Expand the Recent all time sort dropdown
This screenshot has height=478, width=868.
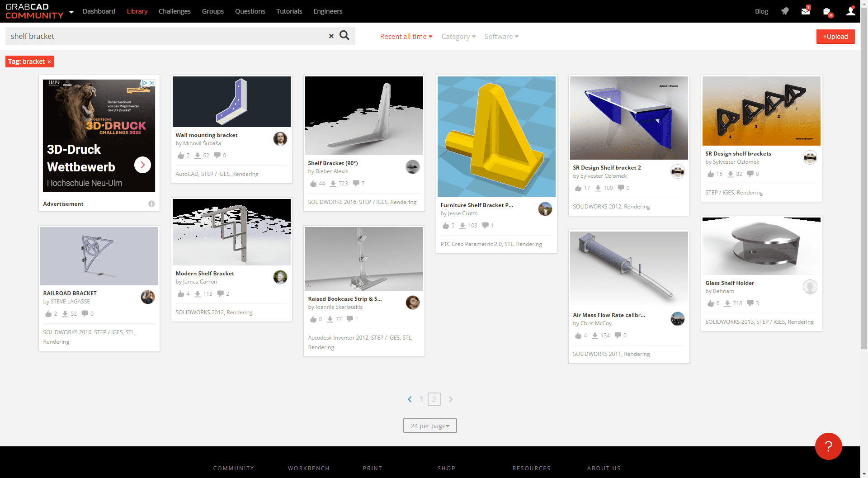tap(406, 37)
